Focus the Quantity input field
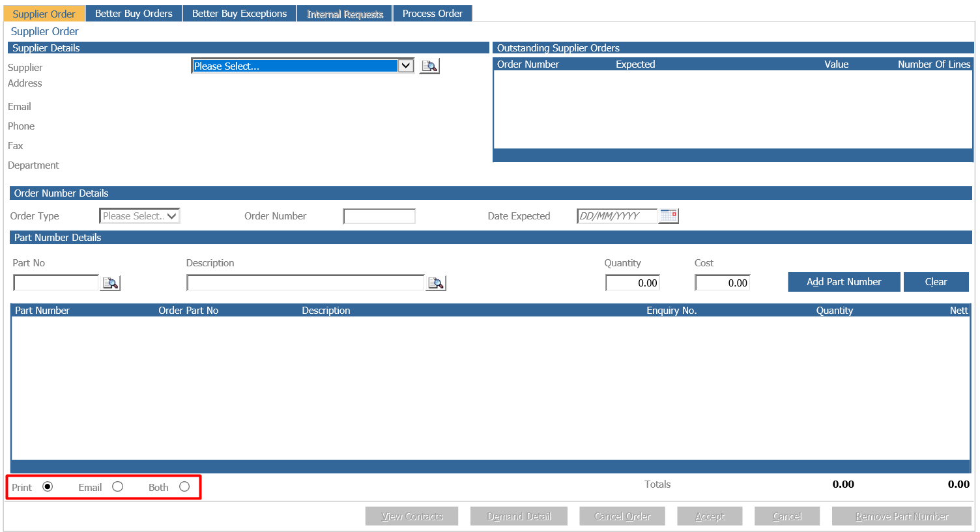The image size is (980, 532). (x=633, y=283)
